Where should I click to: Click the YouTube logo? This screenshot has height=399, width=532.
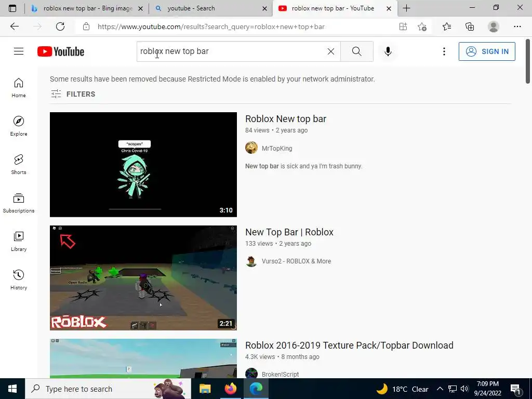61,51
